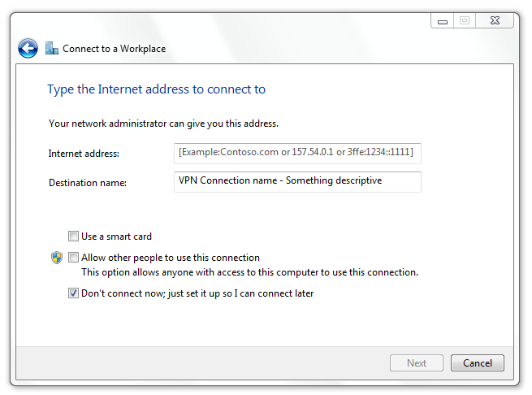Click into the Internet address field
This screenshot has height=395, width=532.
pyautogui.click(x=297, y=153)
